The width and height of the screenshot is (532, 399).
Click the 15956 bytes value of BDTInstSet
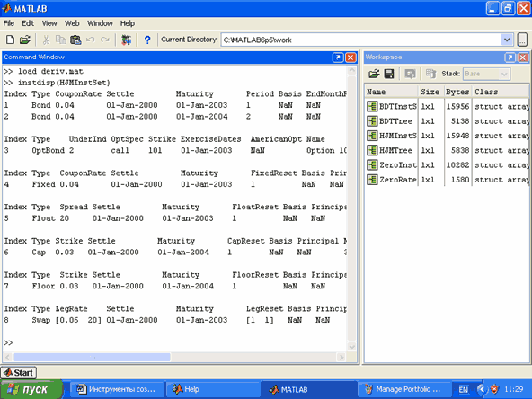click(x=457, y=107)
